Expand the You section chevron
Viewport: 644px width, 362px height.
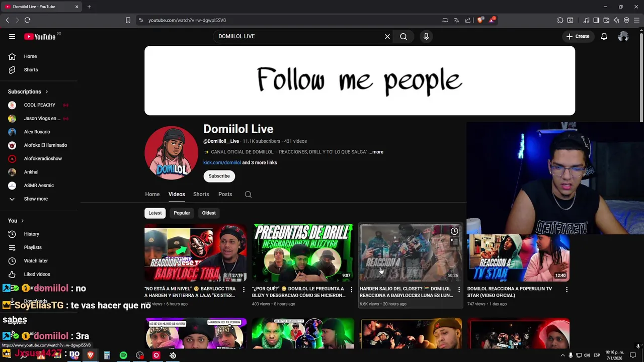tap(22, 221)
